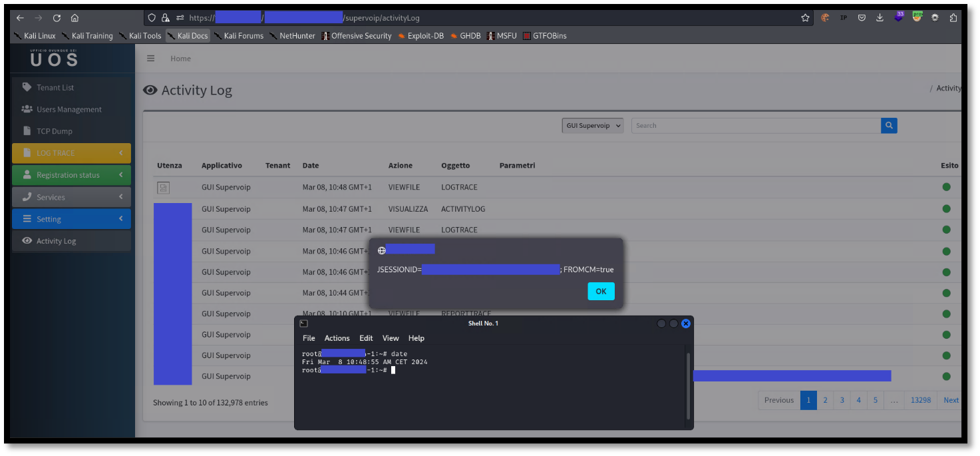
Task: Open the Exploit-DB bookmark
Action: [420, 36]
